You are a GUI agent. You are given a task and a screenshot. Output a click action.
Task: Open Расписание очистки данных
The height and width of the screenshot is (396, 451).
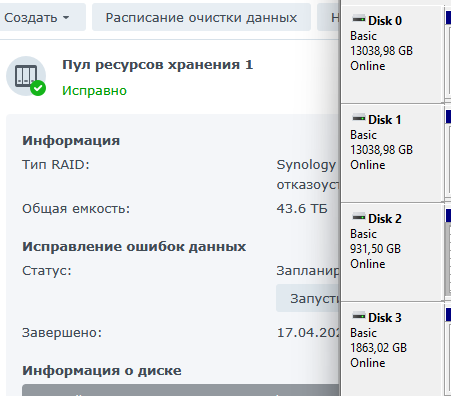[201, 17]
